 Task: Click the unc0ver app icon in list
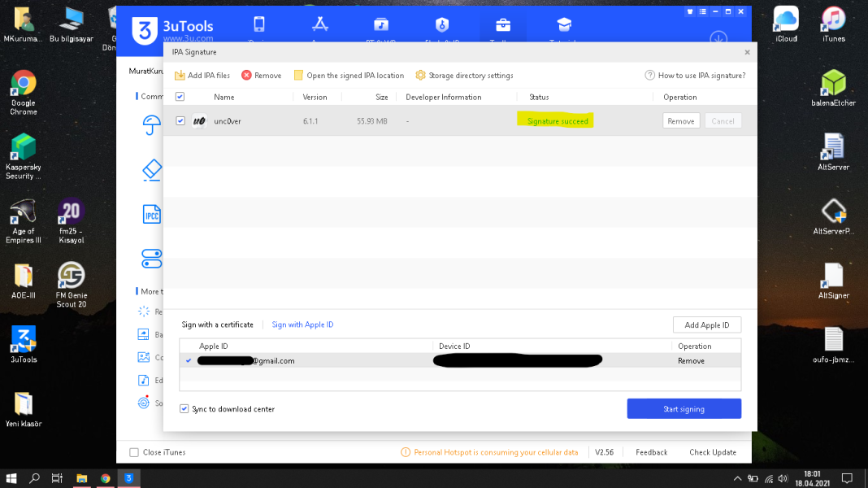tap(199, 121)
